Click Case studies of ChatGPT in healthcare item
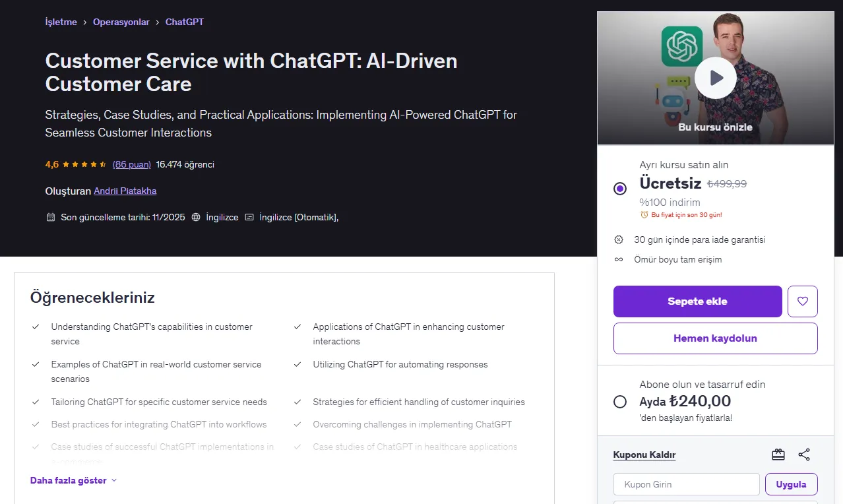This screenshot has width=843, height=504. point(415,447)
